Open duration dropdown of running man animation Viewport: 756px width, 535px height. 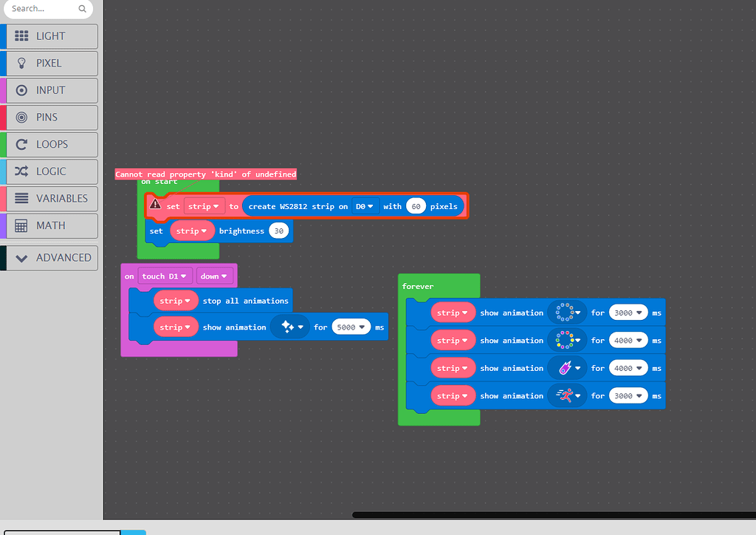point(628,396)
